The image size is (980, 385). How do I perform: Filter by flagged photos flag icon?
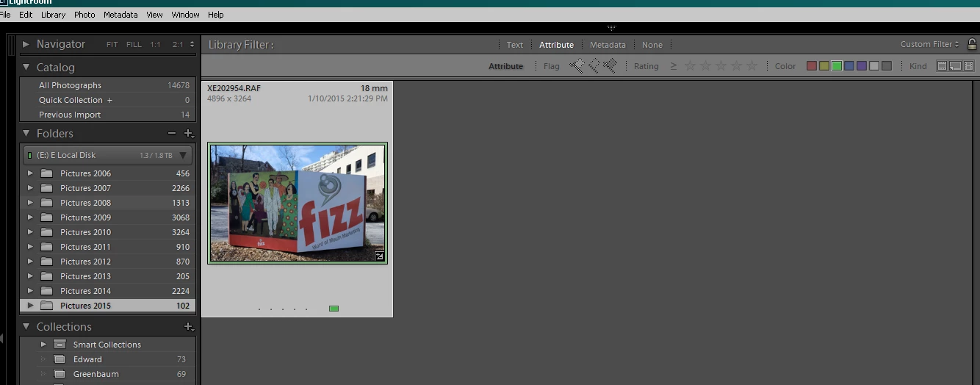click(x=577, y=66)
